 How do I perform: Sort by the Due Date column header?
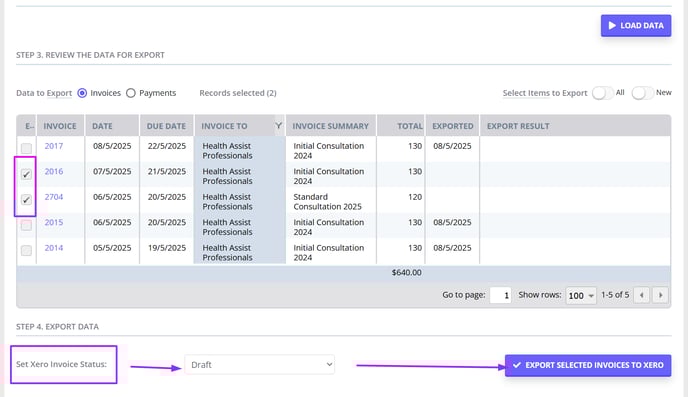(166, 126)
